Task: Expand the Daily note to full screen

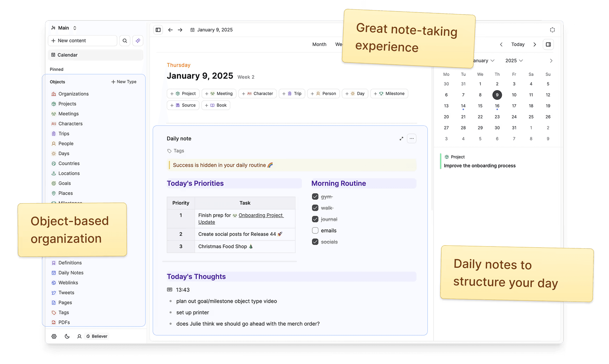Action: [x=401, y=138]
